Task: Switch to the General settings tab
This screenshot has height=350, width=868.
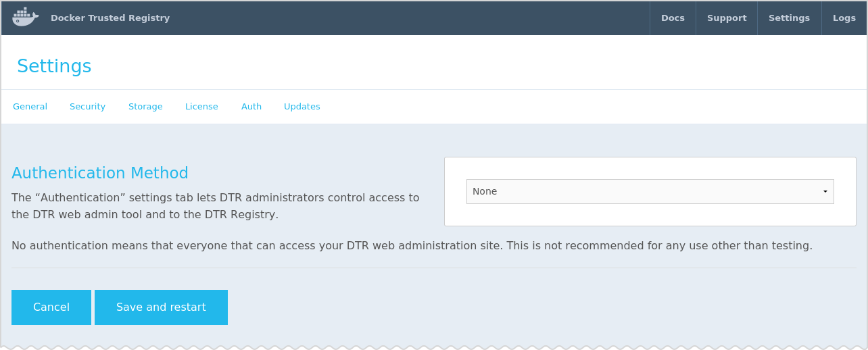Action: (x=30, y=107)
